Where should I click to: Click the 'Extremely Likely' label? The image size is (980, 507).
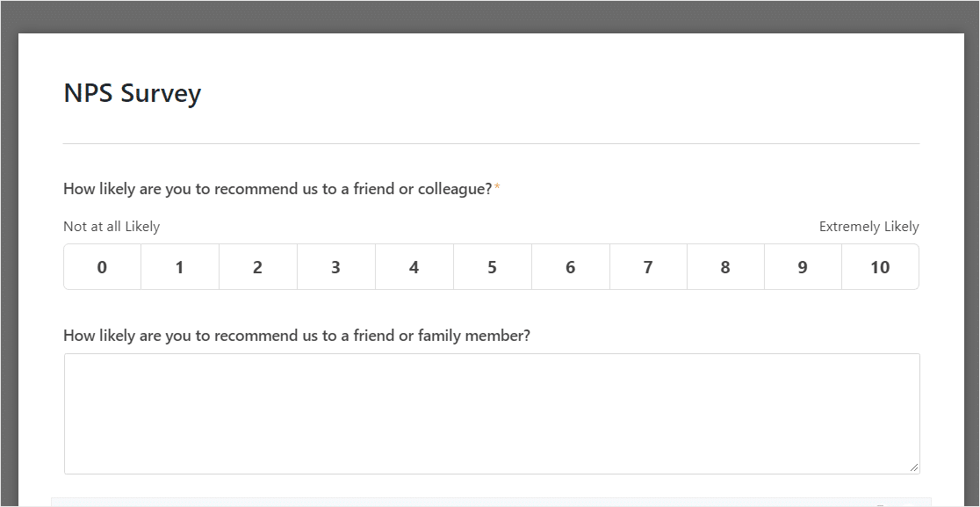[868, 227]
